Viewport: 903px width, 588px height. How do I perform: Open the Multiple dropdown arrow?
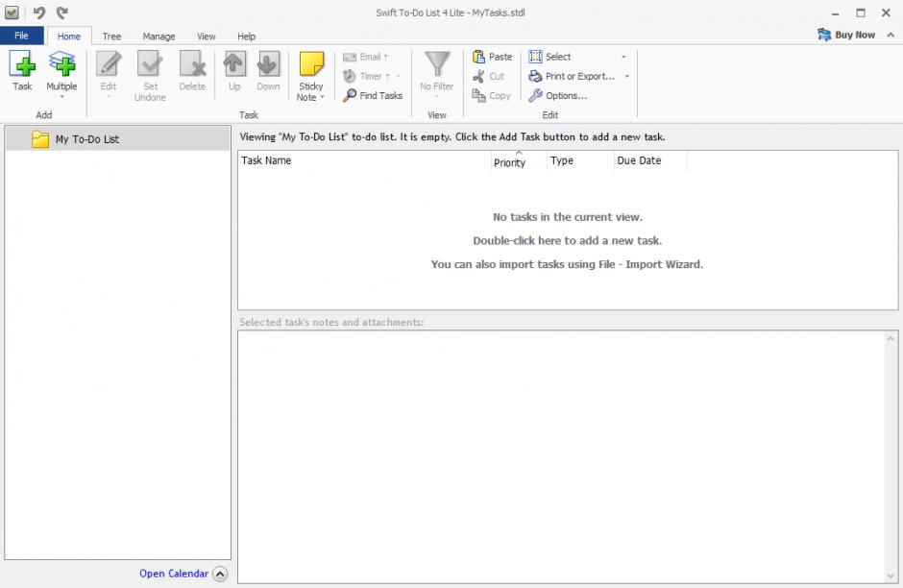[x=61, y=97]
